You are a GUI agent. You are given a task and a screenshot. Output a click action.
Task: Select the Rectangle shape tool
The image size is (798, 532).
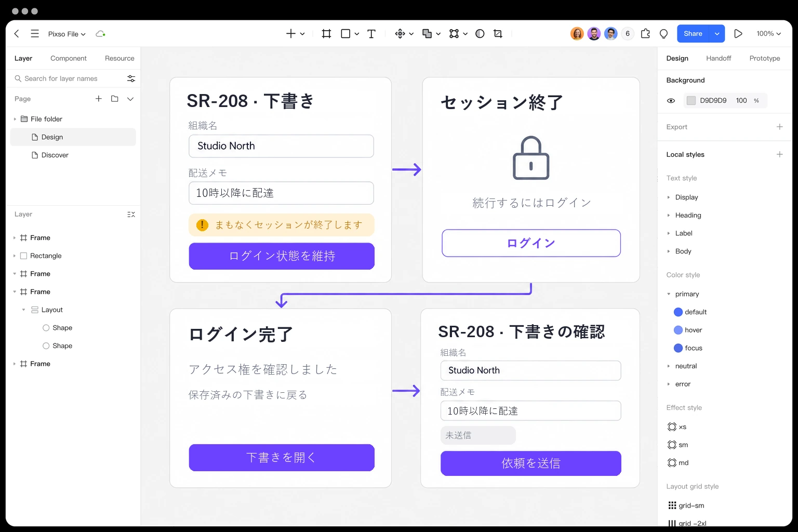pyautogui.click(x=345, y=34)
